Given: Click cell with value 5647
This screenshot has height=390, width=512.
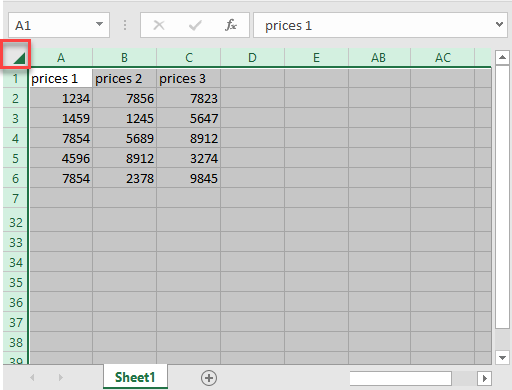Looking at the screenshot, I should point(189,119).
